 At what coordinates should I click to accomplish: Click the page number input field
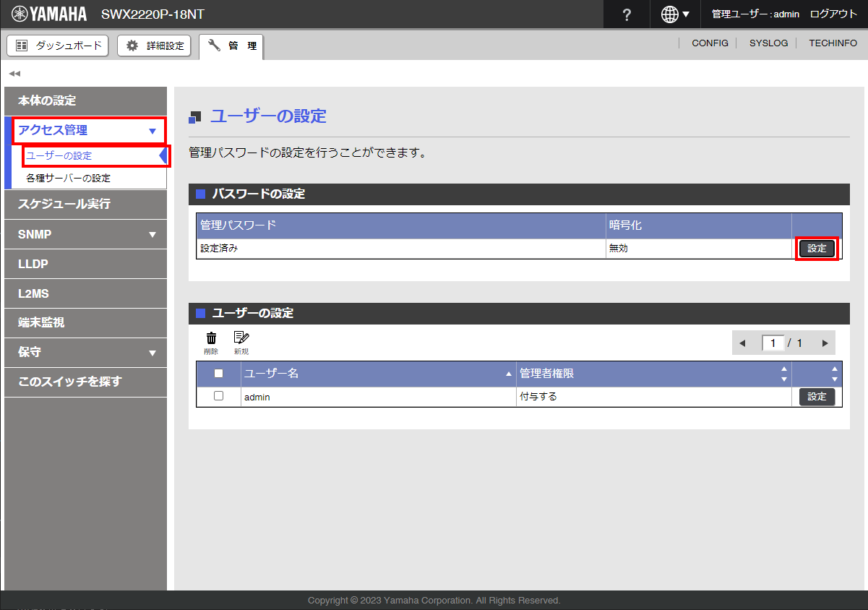(773, 343)
